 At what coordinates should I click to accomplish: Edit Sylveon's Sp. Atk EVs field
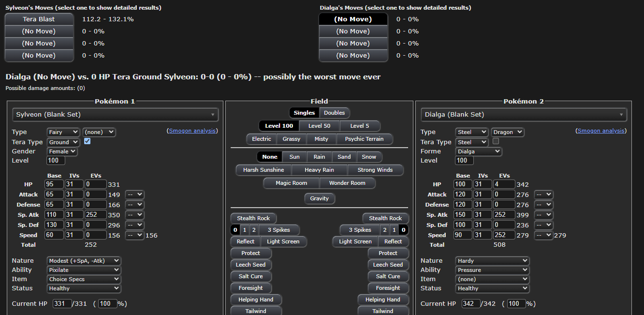tap(96, 215)
